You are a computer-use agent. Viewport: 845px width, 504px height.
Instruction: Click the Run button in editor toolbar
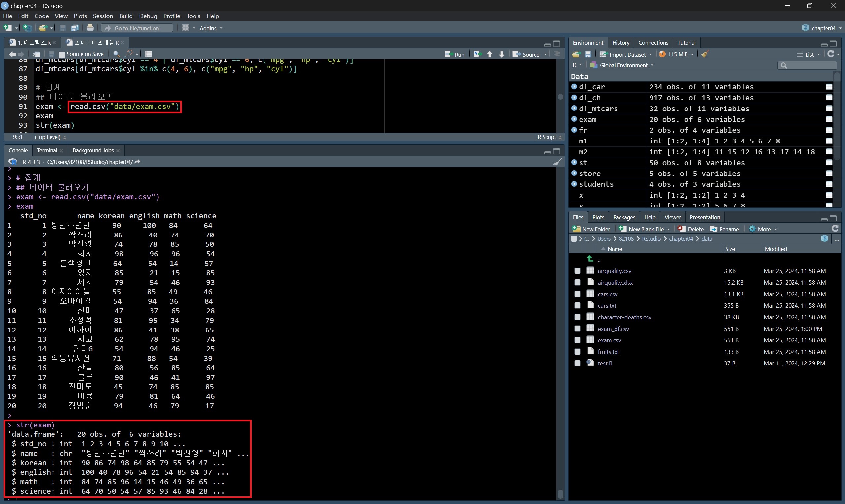point(455,54)
